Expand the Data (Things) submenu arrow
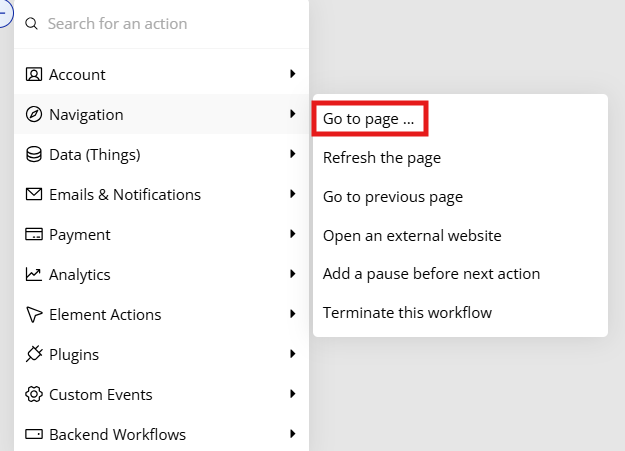 tap(293, 154)
